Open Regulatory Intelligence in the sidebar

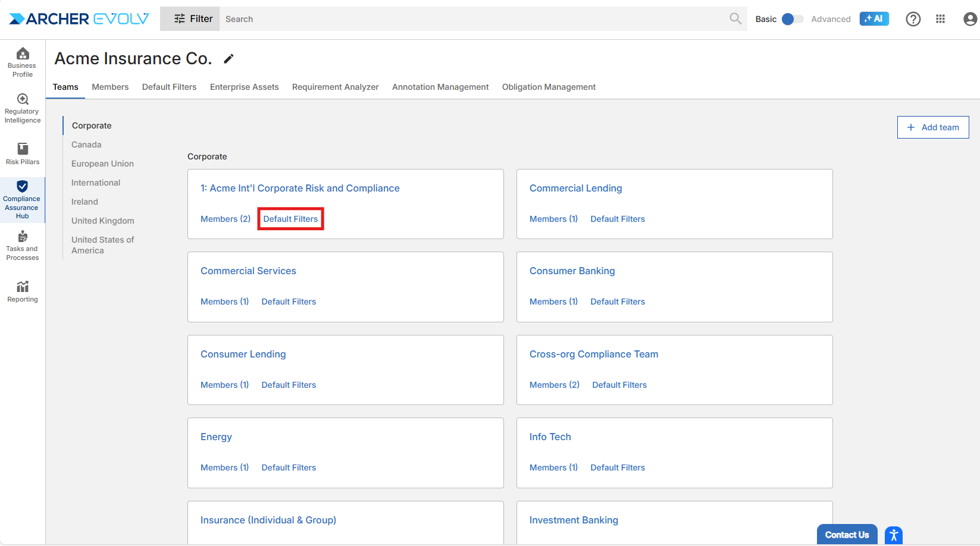click(x=23, y=108)
